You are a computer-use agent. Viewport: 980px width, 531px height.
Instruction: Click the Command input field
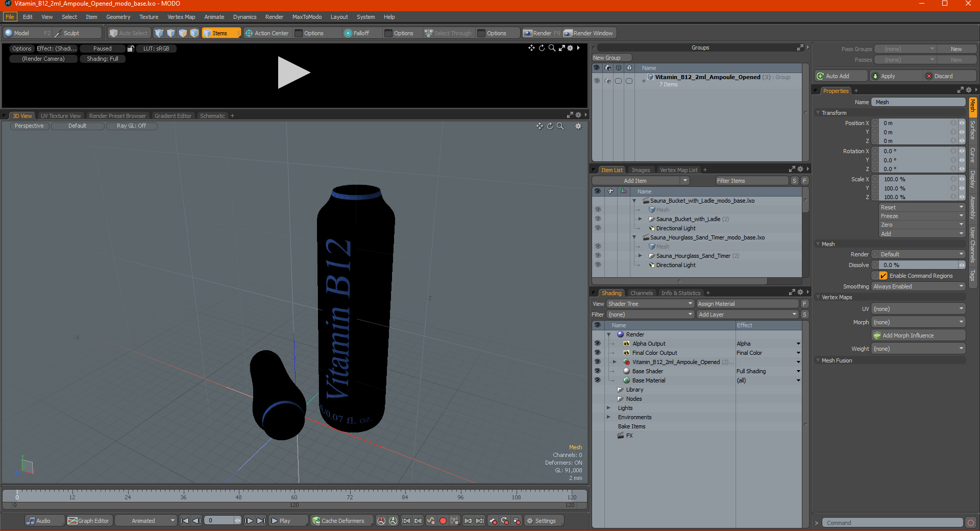coord(892,523)
